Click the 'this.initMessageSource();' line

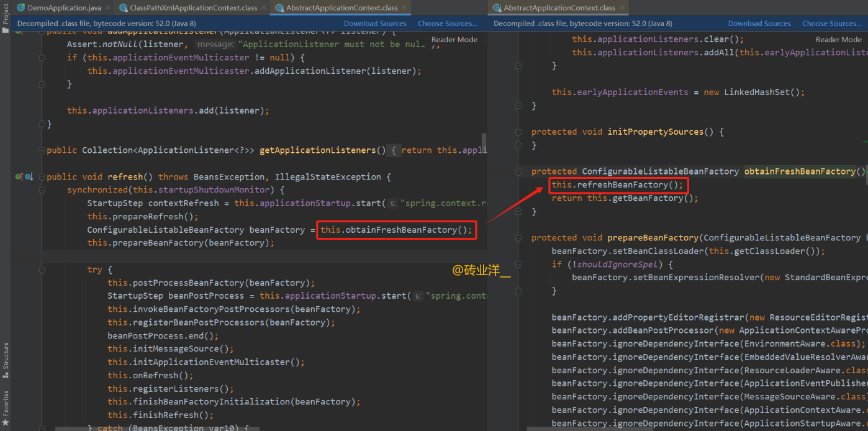coord(171,349)
